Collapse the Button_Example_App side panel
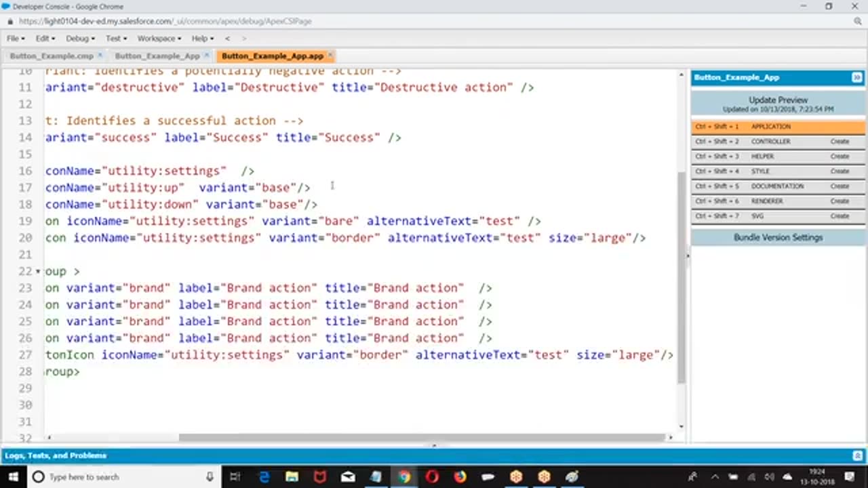The image size is (868, 488). click(x=856, y=77)
